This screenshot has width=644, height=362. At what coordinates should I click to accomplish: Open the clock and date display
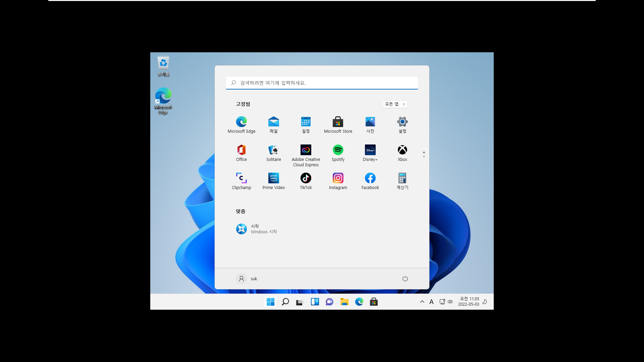coord(469,302)
